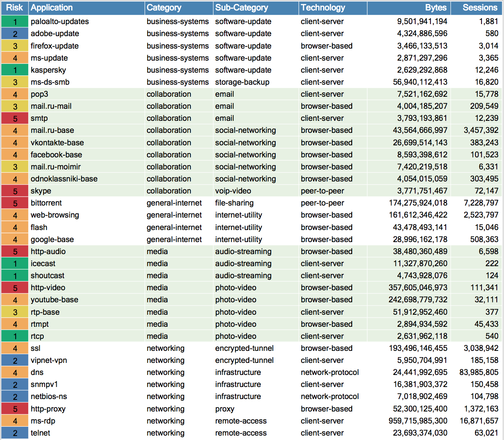Screen dimensions: 504x440
Task: Select the vipnet-vpn application name
Action: (x=49, y=360)
